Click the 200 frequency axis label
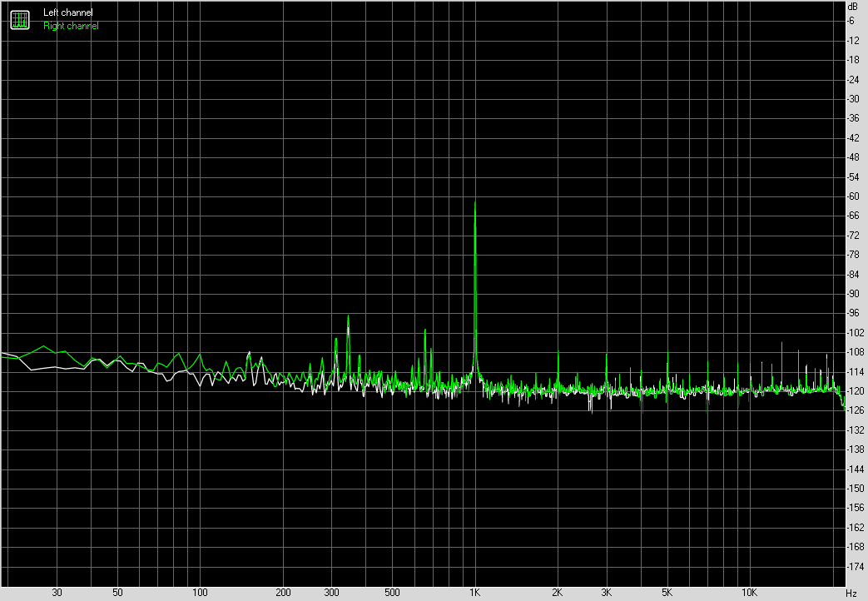Viewport: 868px width, 601px height. coord(283,593)
